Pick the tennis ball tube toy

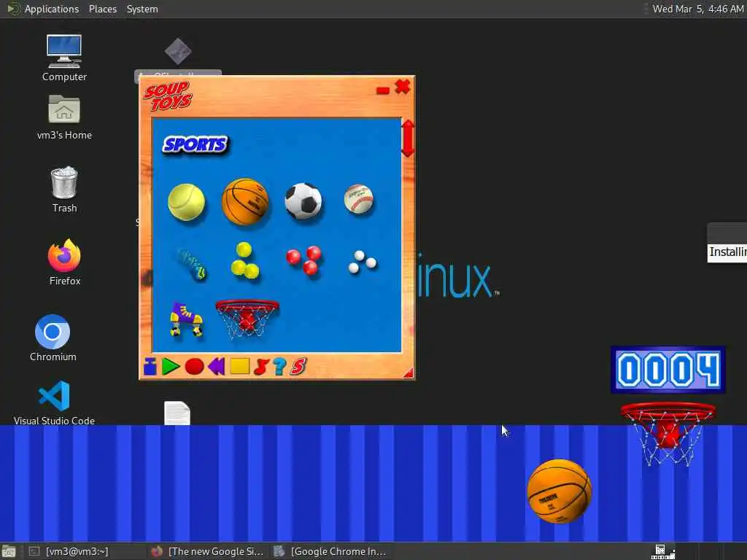[192, 264]
